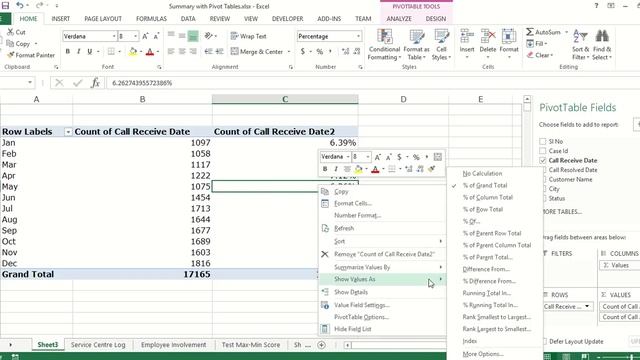Screen dimensions: 640x360
Task: Click the Insert cells icon
Action: 467,37
